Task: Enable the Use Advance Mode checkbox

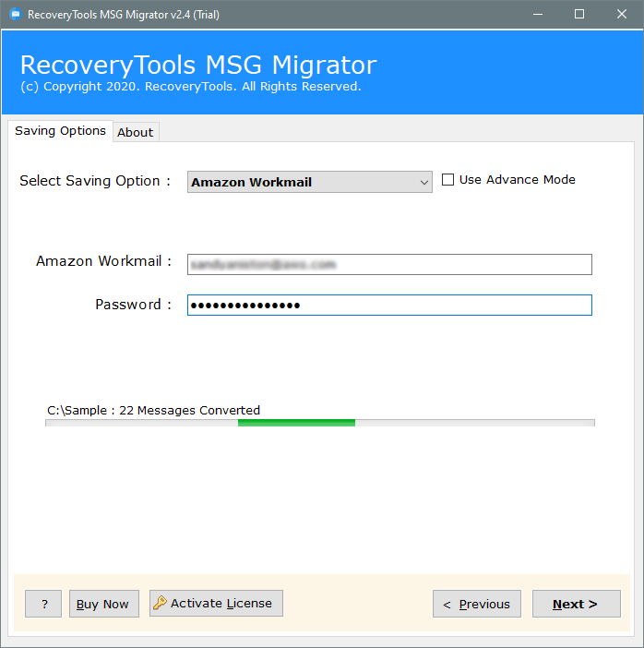Action: point(447,180)
